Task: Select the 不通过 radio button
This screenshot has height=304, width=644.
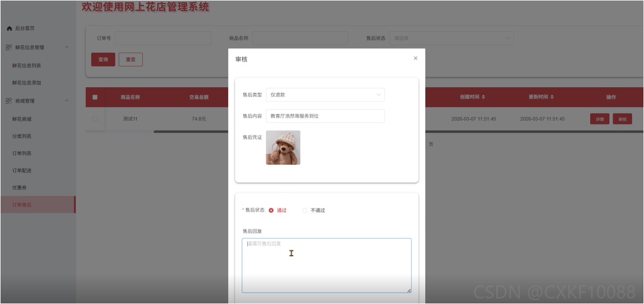Action: 305,211
